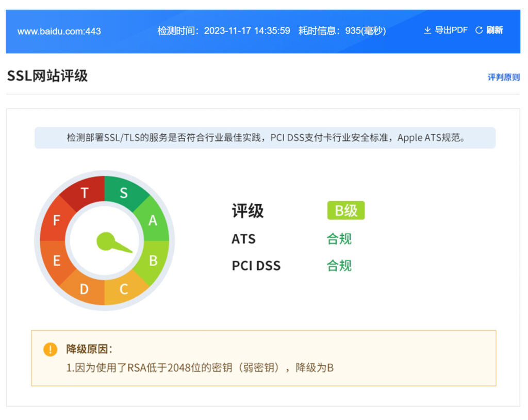Click the refresh circular arrow icon

coord(479,30)
